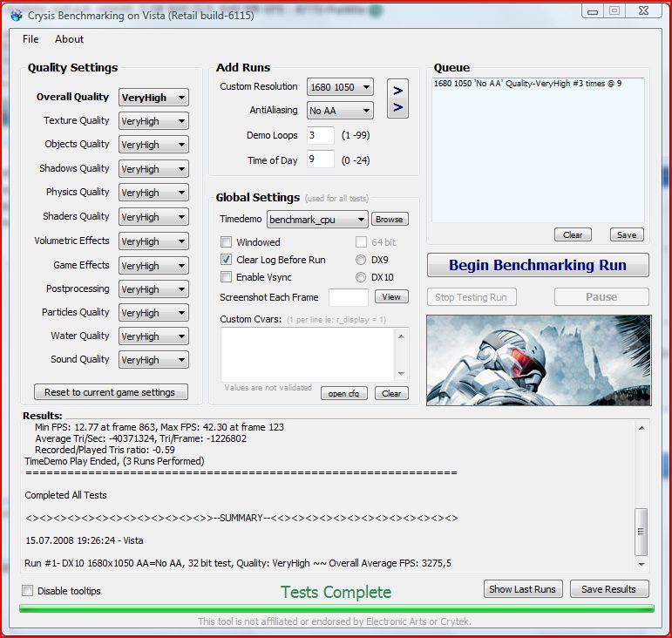Click the Pause button

point(601,297)
